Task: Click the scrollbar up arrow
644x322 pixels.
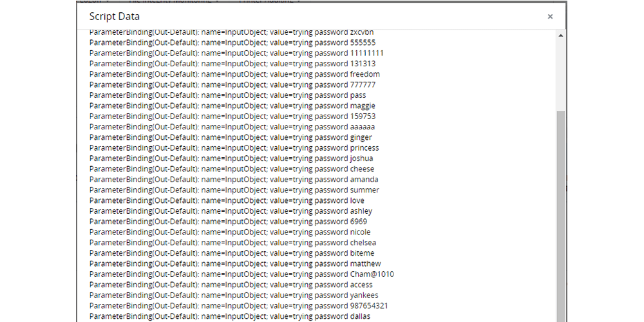Action: pos(560,35)
